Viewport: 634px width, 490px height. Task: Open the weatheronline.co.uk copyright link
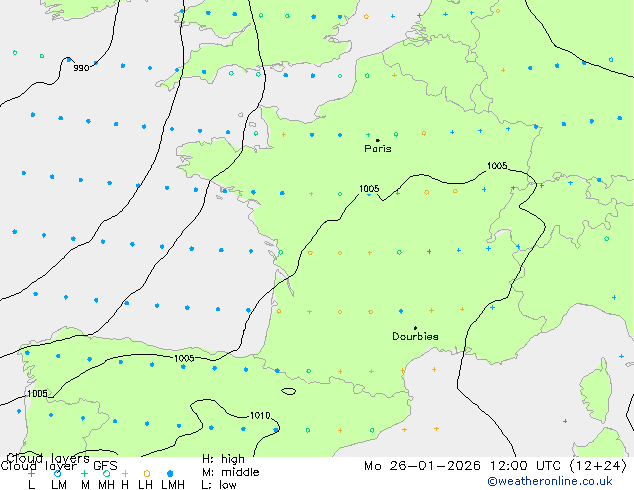pos(550,482)
